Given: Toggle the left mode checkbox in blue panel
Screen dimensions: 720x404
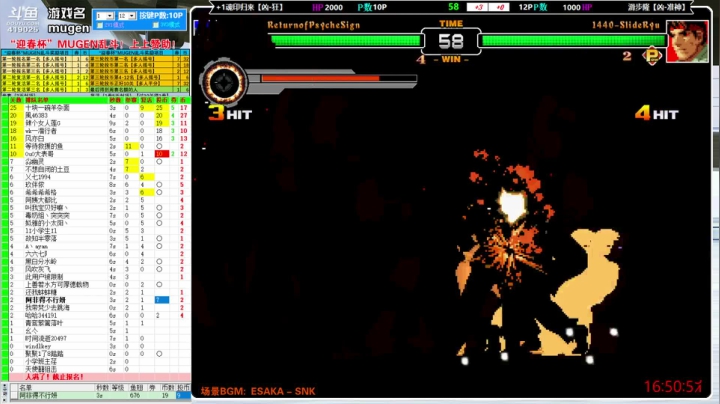Looking at the screenshot, I should click(x=100, y=25).
